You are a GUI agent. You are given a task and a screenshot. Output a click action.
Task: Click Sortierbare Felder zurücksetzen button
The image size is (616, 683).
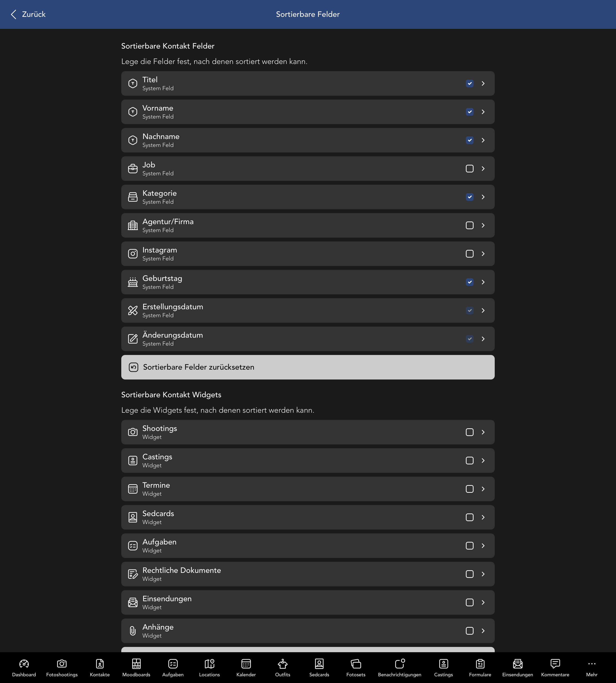tap(308, 367)
